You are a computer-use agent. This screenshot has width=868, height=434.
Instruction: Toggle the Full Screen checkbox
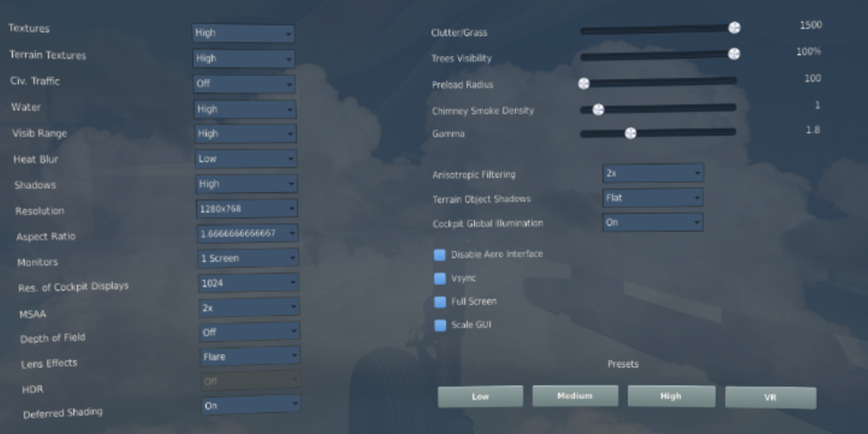[440, 302]
